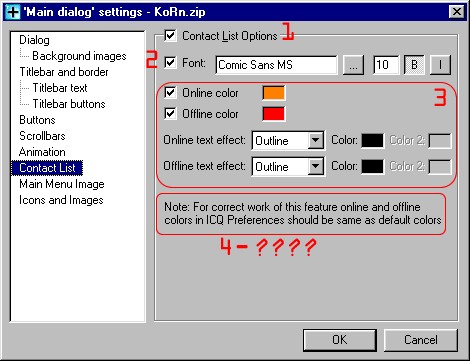Go to Scrollbars settings page
This screenshot has height=361, width=470.
pos(42,136)
